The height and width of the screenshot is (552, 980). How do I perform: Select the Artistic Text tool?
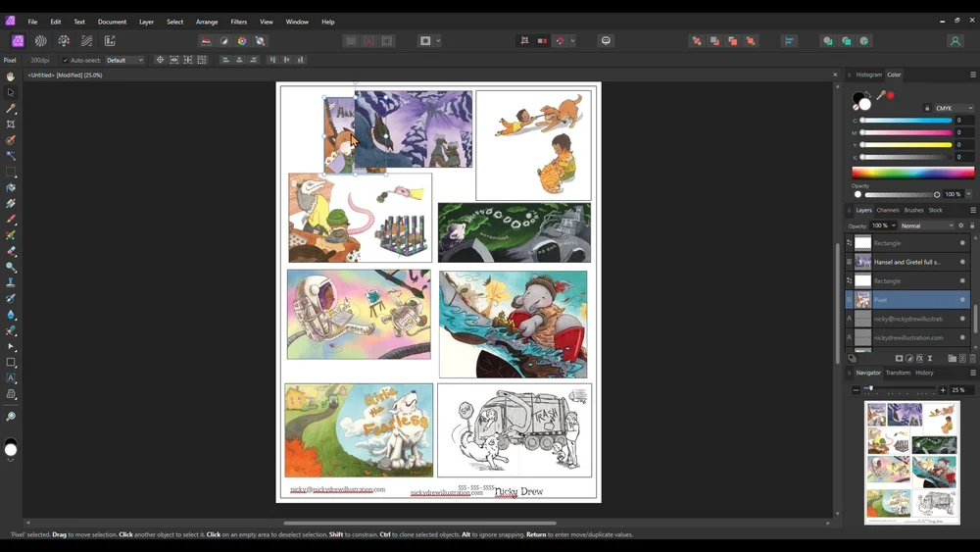tap(11, 378)
